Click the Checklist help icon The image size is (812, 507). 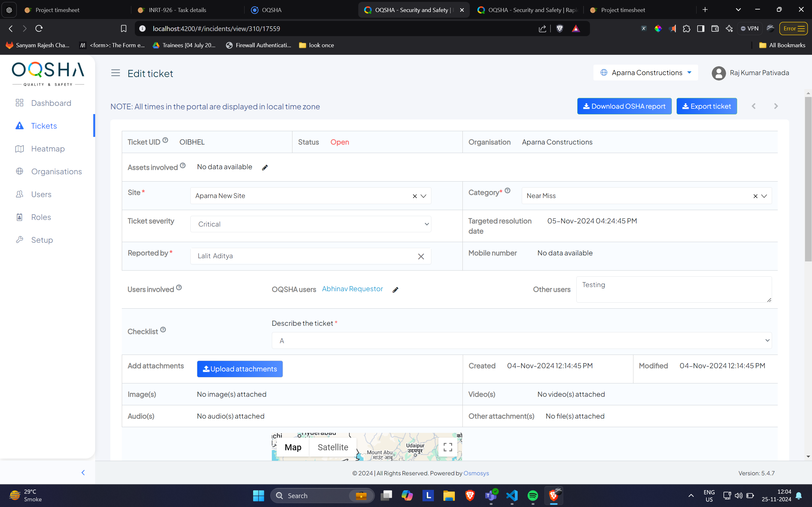pos(163,330)
